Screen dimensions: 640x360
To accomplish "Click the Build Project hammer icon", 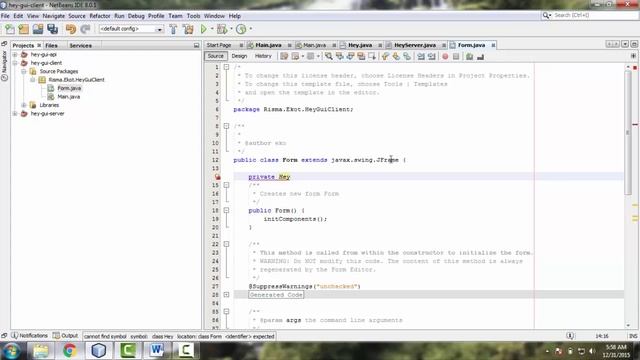I will [173, 29].
